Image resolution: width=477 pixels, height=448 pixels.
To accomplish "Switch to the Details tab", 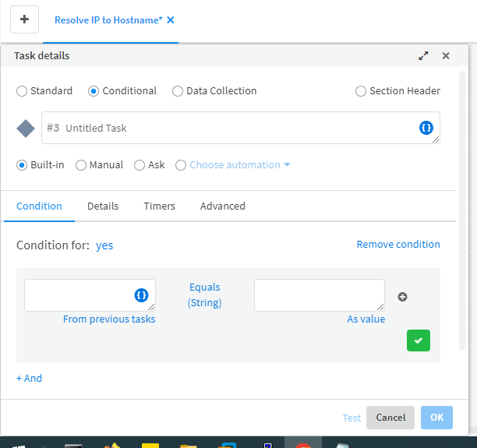I will 103,206.
